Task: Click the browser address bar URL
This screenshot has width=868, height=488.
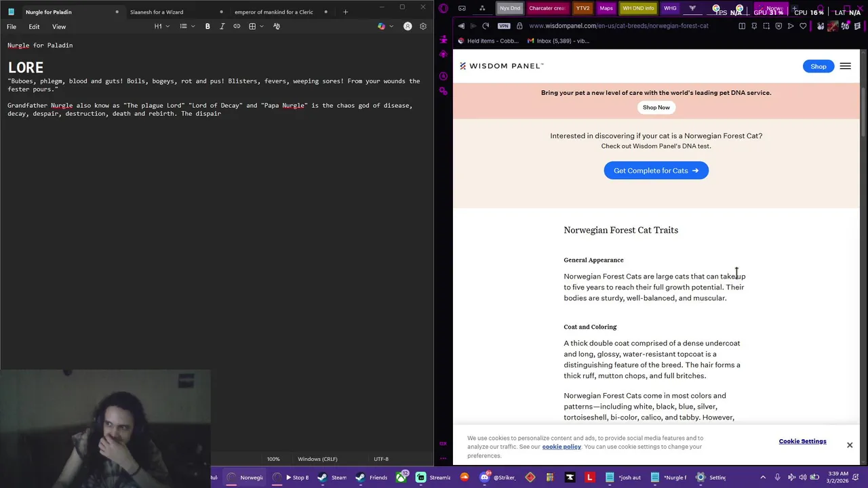Action: 618,26
